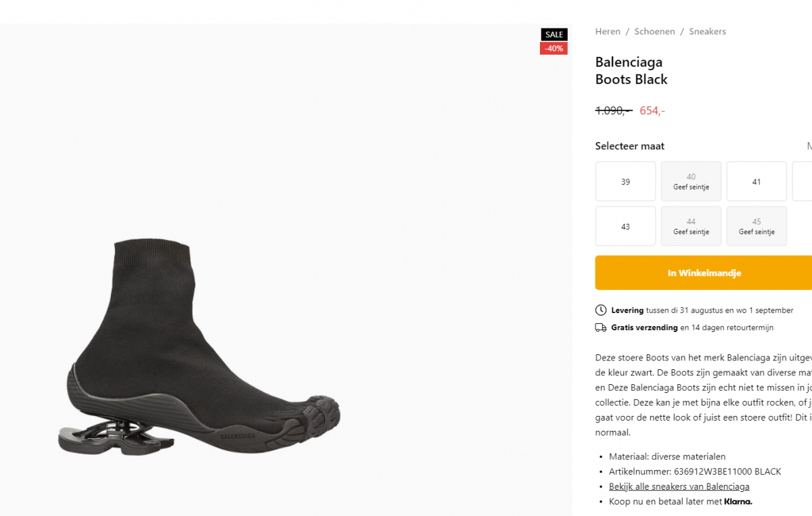Click the red sale price 654,-

(x=652, y=111)
